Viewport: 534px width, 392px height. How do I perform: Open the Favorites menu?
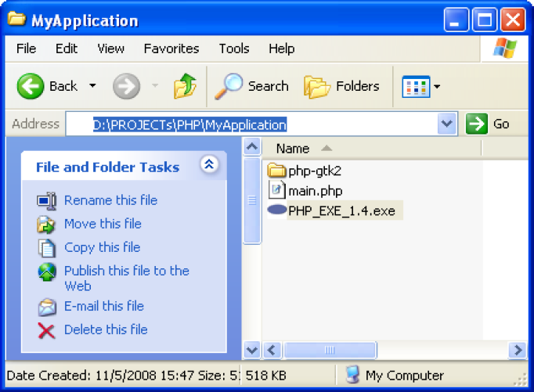[x=171, y=49]
